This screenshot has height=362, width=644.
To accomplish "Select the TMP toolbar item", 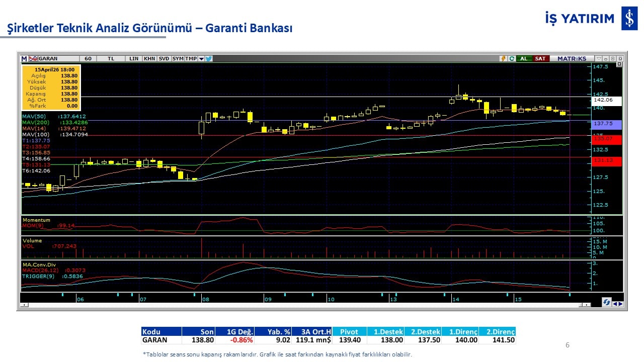I will (191, 58).
